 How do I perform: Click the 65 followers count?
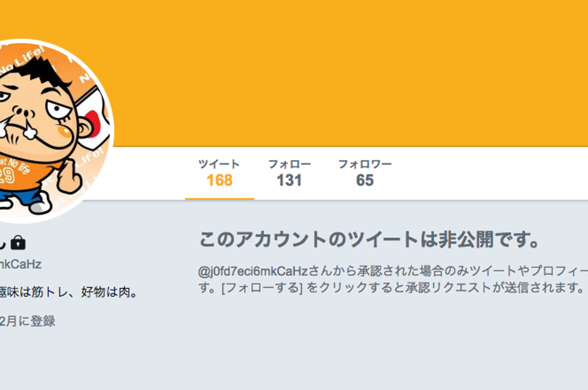(x=365, y=180)
